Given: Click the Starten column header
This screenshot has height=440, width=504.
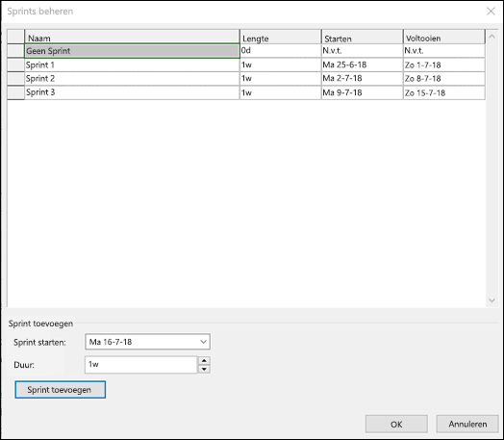Looking at the screenshot, I should pos(363,37).
